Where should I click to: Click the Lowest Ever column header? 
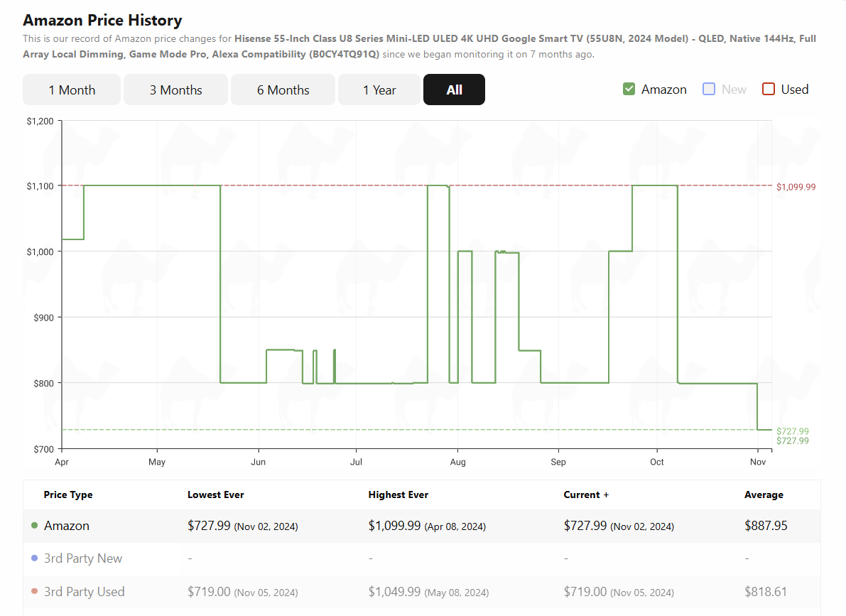coord(215,495)
